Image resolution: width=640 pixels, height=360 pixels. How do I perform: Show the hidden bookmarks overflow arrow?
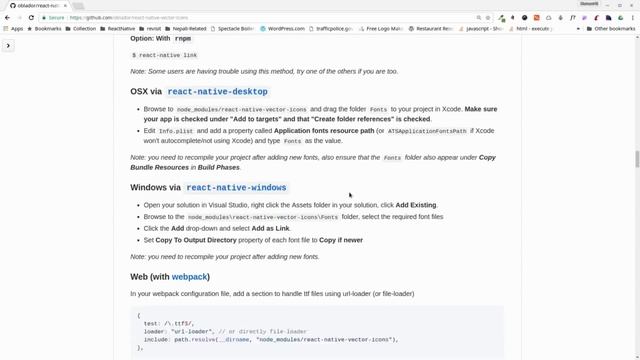[x=578, y=29]
